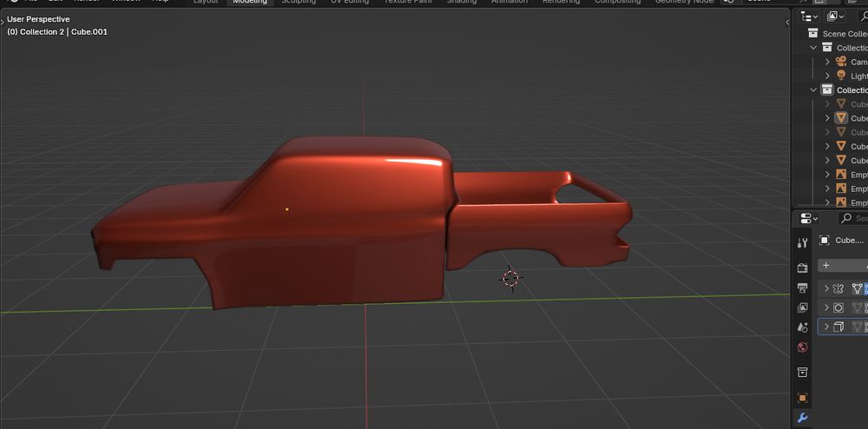Click the Properties search field
Image resolution: width=868 pixels, height=429 pixels.
[x=853, y=218]
